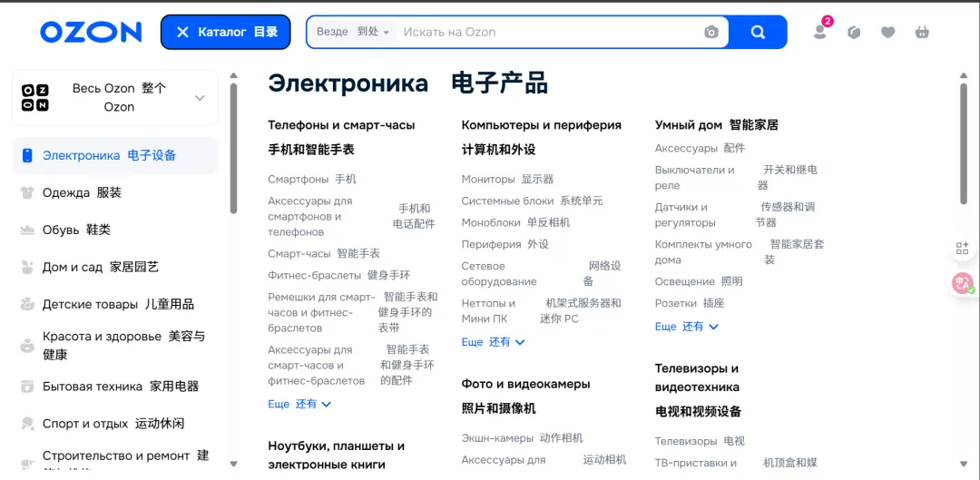Open Выключатели и реле link
Screen dimensions: 980x480
[694, 178]
